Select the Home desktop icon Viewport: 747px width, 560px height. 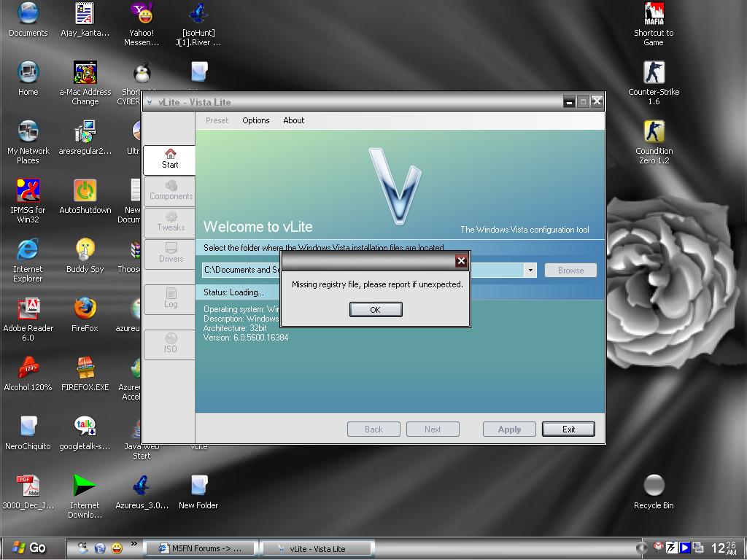(x=28, y=79)
